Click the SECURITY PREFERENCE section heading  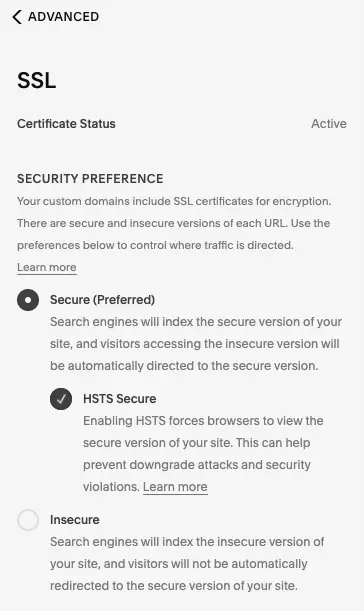(90, 178)
